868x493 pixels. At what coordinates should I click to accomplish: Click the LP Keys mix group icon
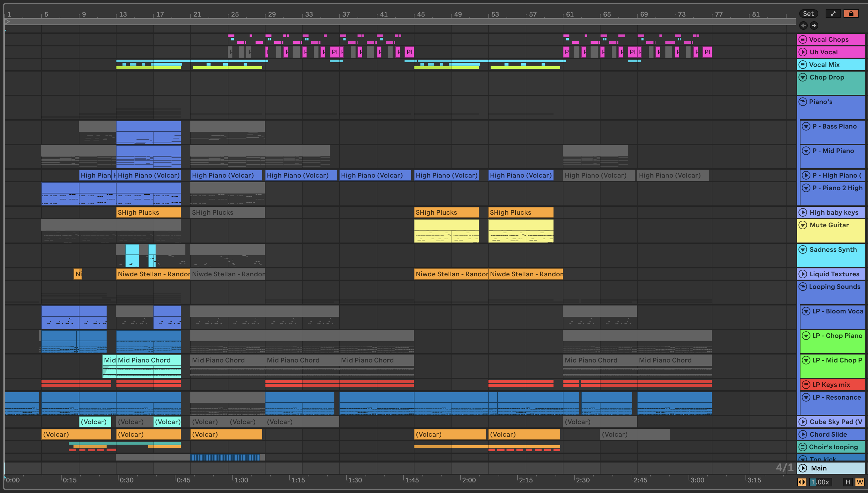(x=806, y=385)
